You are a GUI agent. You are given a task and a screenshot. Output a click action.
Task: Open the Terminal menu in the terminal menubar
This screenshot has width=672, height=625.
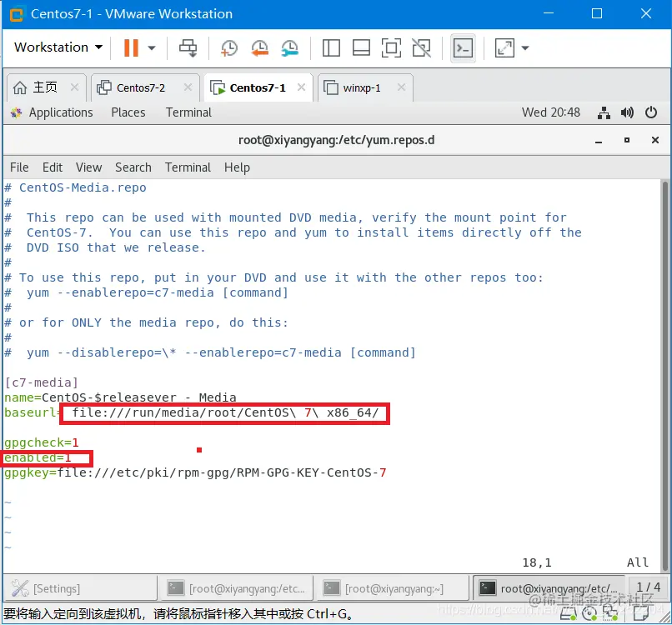(x=188, y=167)
